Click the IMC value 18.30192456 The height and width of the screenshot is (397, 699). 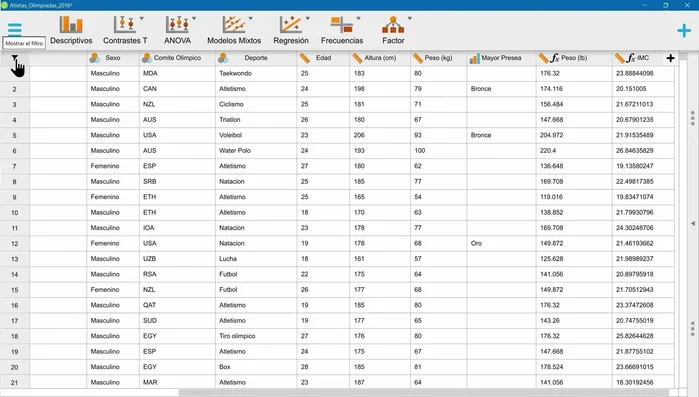(x=643, y=382)
